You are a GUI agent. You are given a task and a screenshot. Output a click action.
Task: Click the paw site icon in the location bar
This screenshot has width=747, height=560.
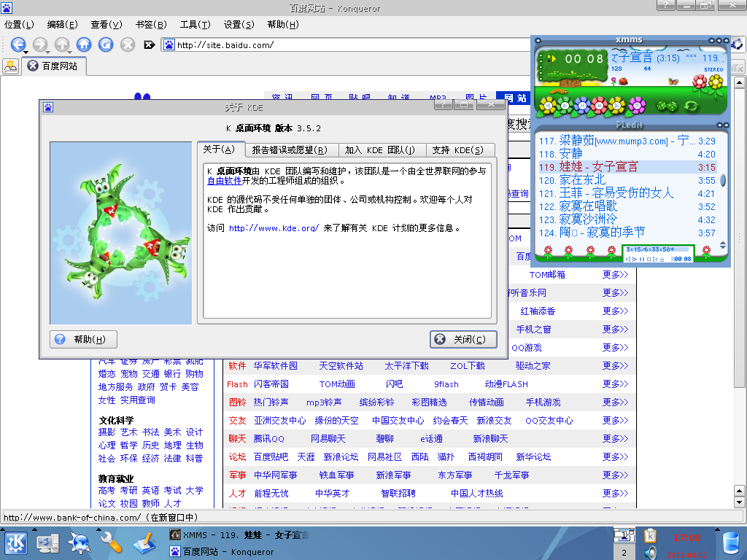tap(169, 44)
